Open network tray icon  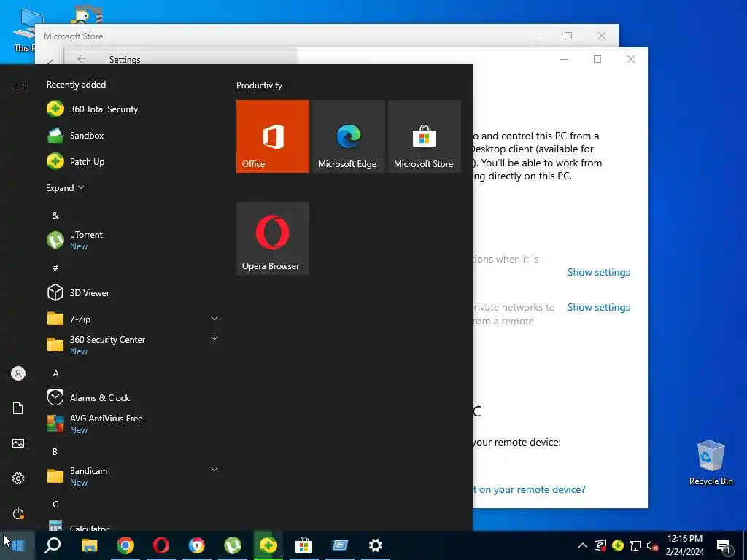635,545
